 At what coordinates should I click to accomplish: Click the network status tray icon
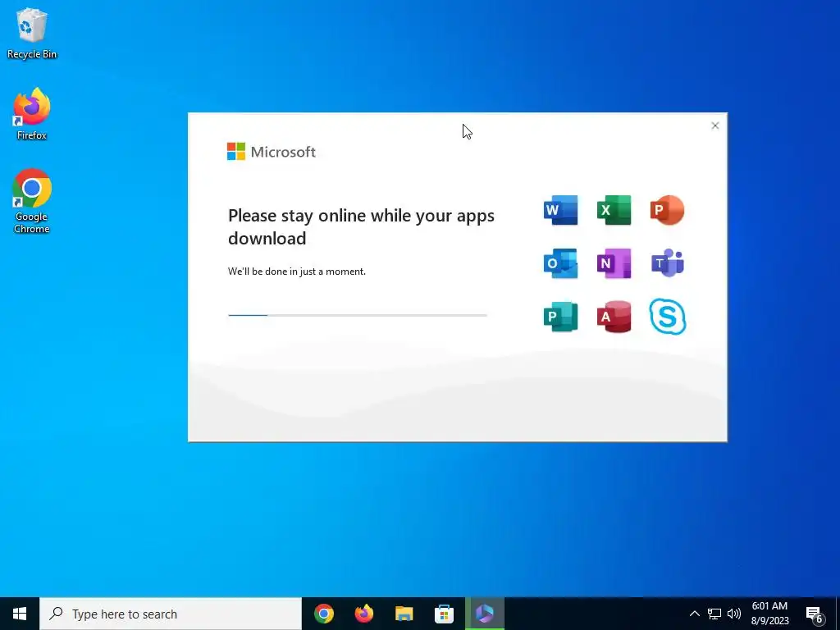[x=714, y=614]
